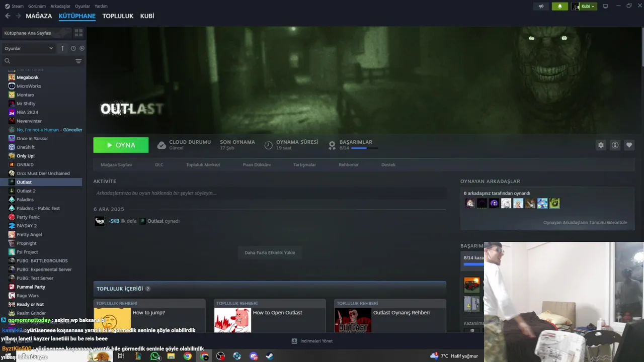The width and height of the screenshot is (644, 362).
Task: Click Daha Fazla Etkinlik Yükle button
Action: click(270, 252)
